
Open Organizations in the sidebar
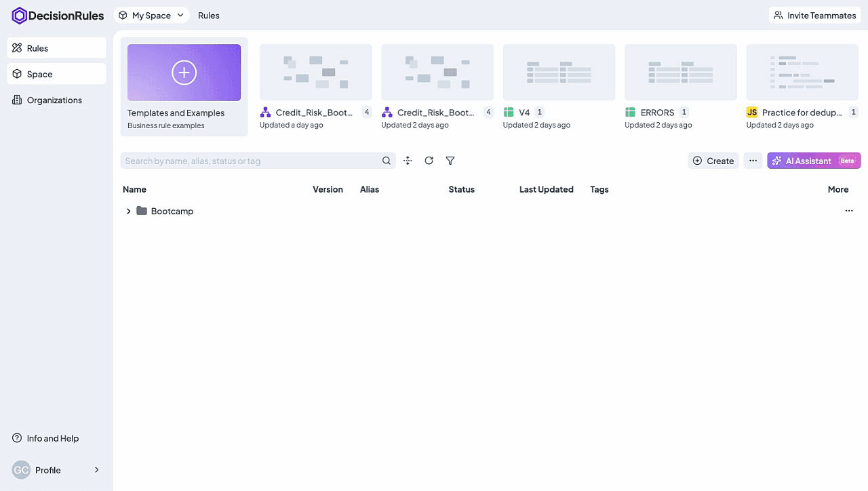point(54,100)
